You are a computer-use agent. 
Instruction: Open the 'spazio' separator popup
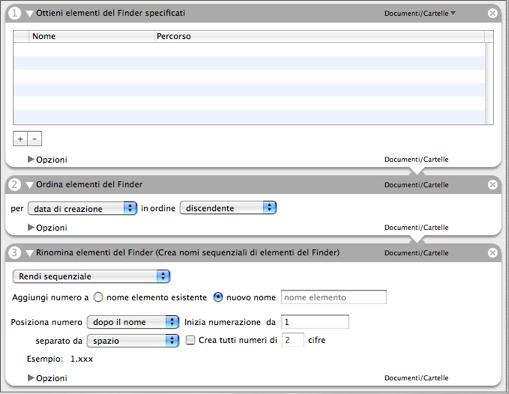pos(133,341)
